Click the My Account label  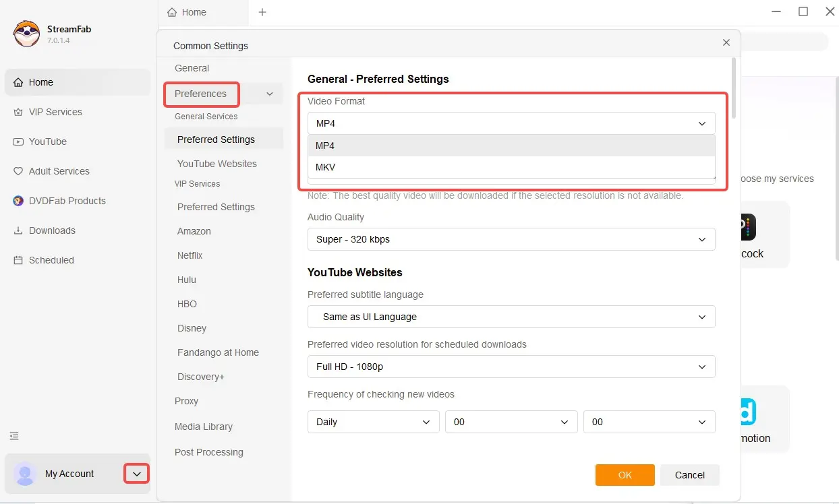coord(69,474)
